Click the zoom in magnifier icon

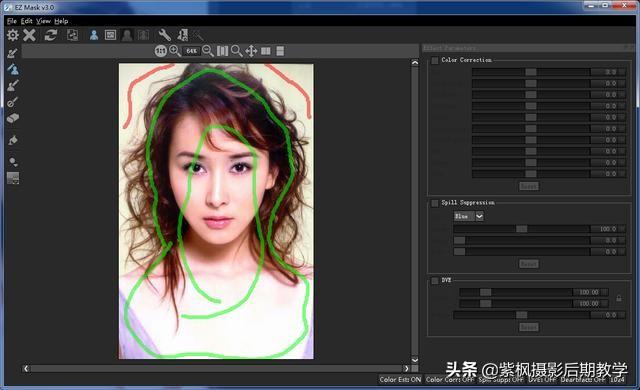click(x=175, y=51)
